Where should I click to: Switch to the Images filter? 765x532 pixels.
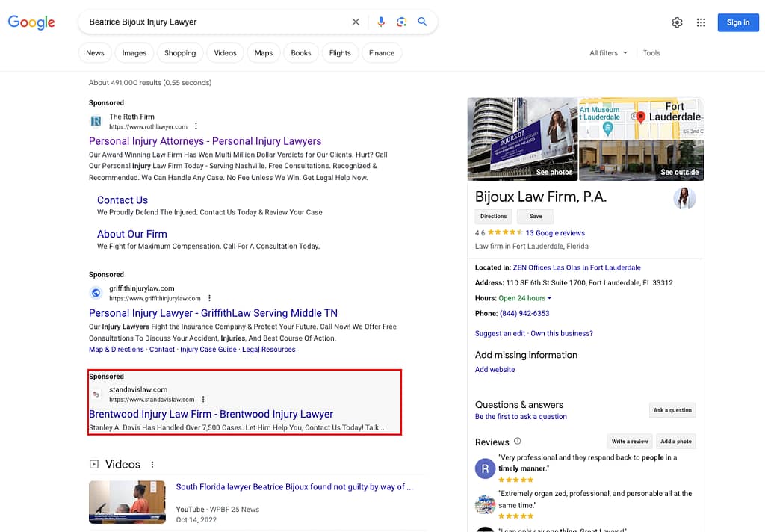pyautogui.click(x=134, y=53)
